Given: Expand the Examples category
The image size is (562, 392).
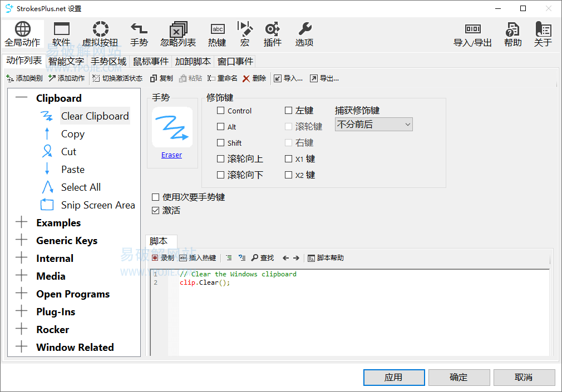Looking at the screenshot, I should tap(22, 222).
